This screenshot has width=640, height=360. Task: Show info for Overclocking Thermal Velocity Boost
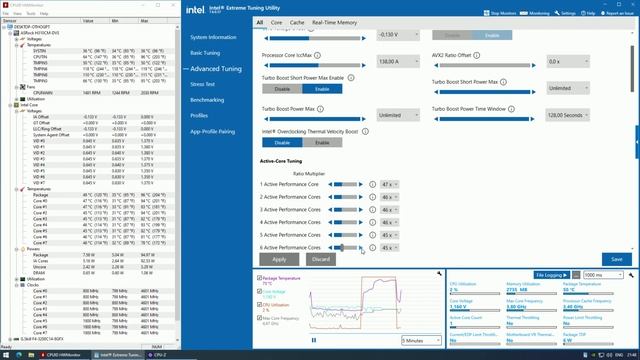coord(365,131)
